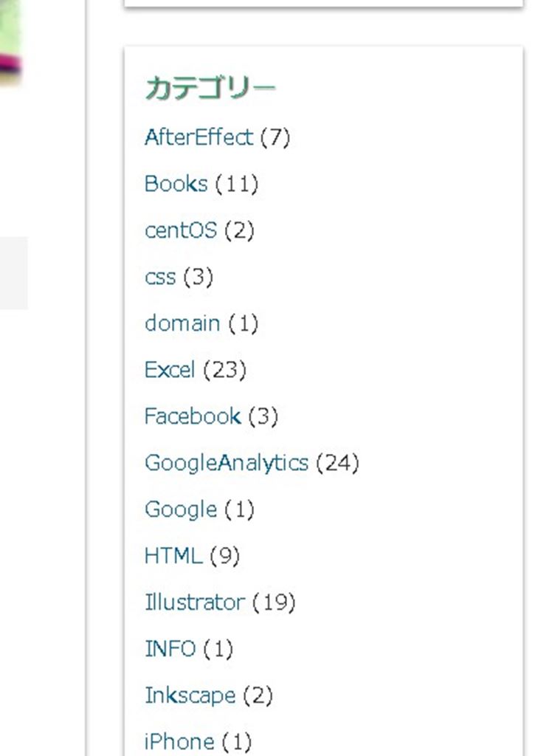Go to the centOS category
The width and height of the screenshot is (552, 756).
pyautogui.click(x=181, y=230)
